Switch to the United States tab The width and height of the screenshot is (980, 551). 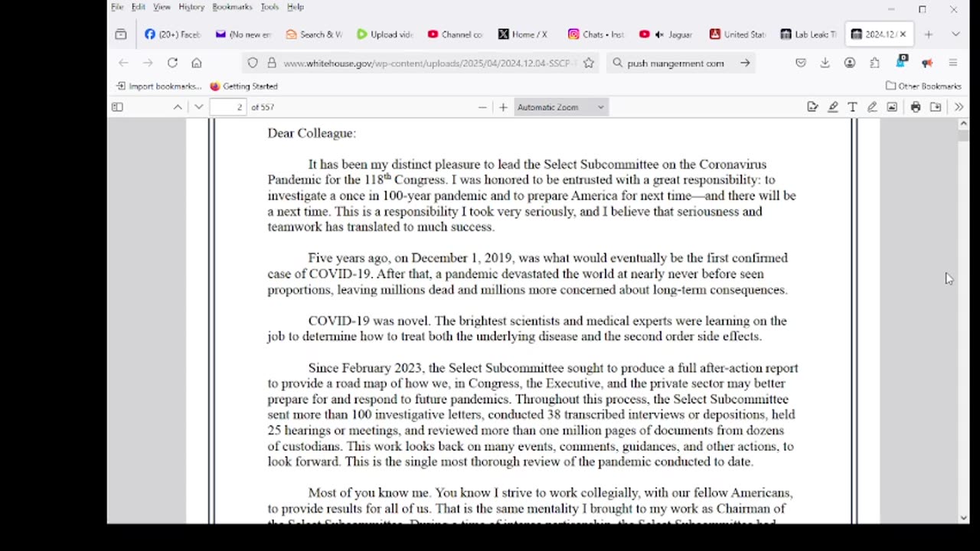click(737, 34)
